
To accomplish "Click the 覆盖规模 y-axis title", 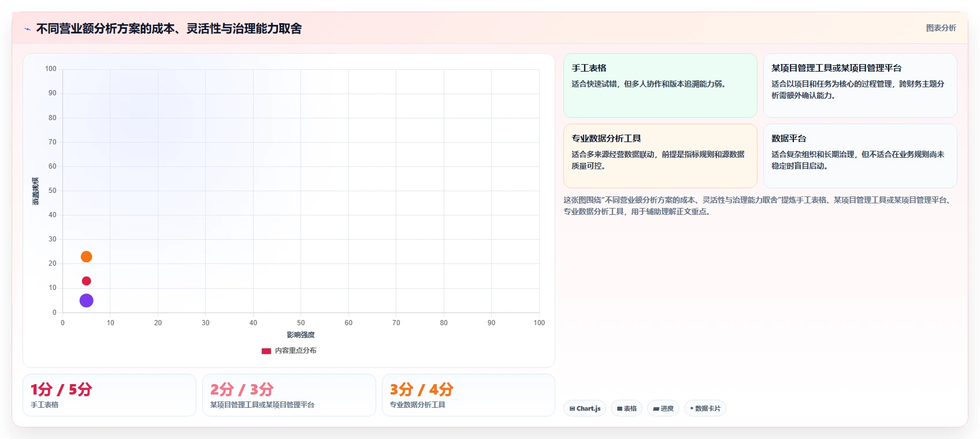I will click(36, 191).
